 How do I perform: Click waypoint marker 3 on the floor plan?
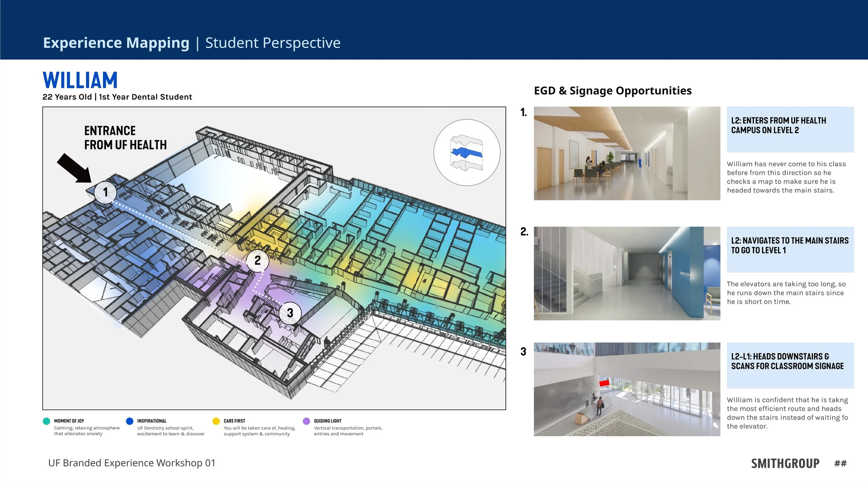[290, 313]
